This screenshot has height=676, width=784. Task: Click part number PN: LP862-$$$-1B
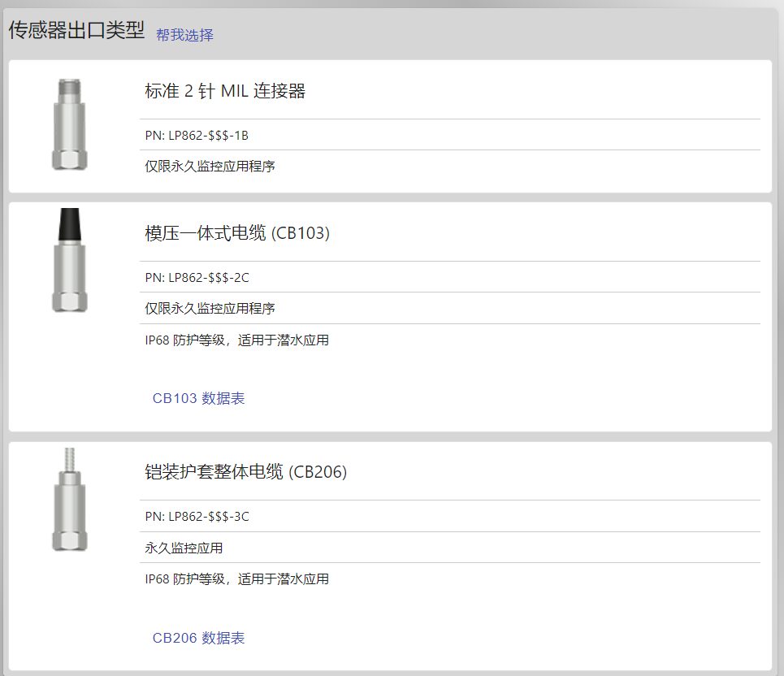[197, 136]
